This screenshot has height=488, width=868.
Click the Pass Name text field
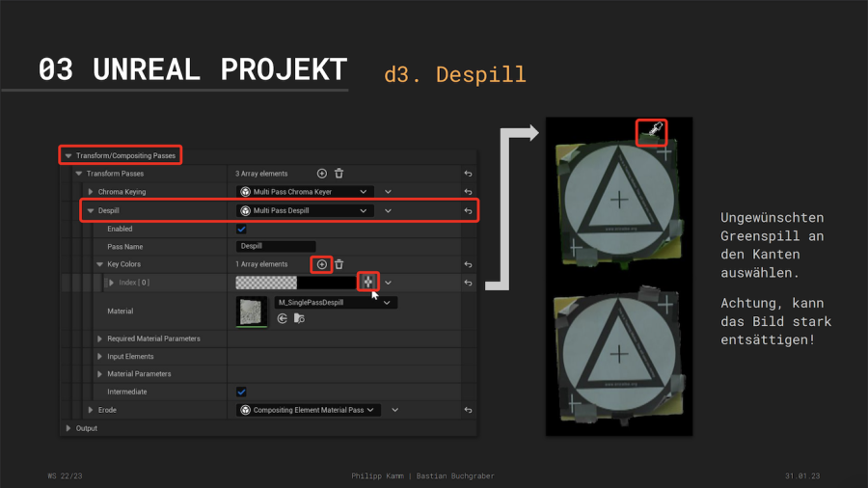click(276, 246)
